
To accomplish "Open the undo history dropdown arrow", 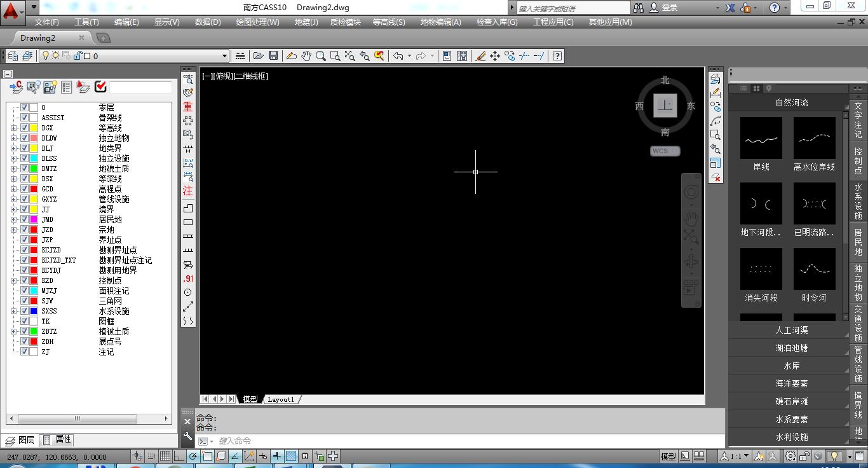I will [409, 56].
